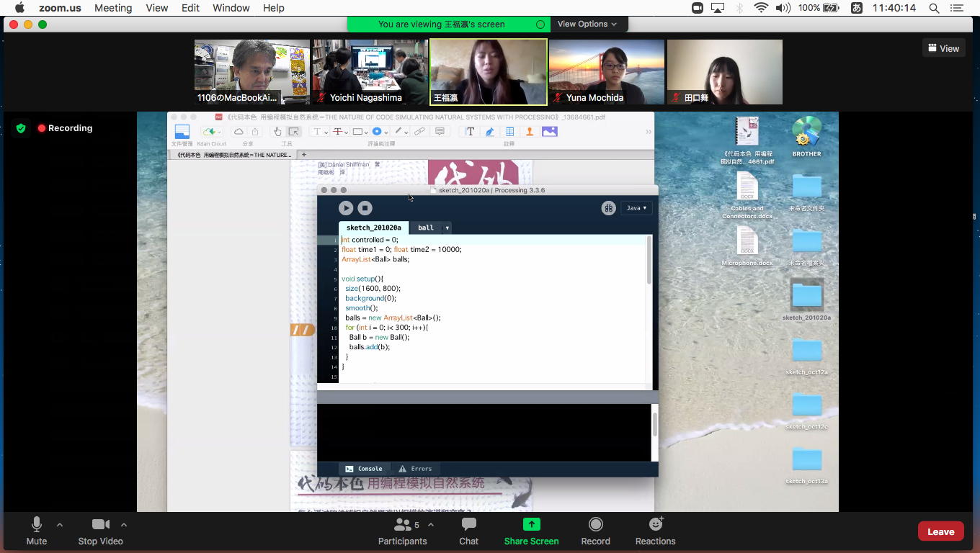
Task: Open the Help menu
Action: (x=274, y=8)
